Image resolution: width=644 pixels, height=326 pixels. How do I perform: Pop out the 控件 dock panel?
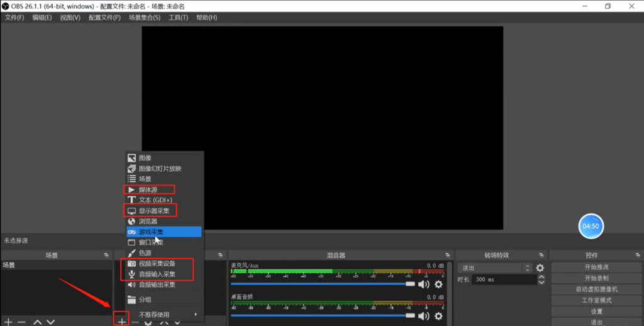point(638,256)
